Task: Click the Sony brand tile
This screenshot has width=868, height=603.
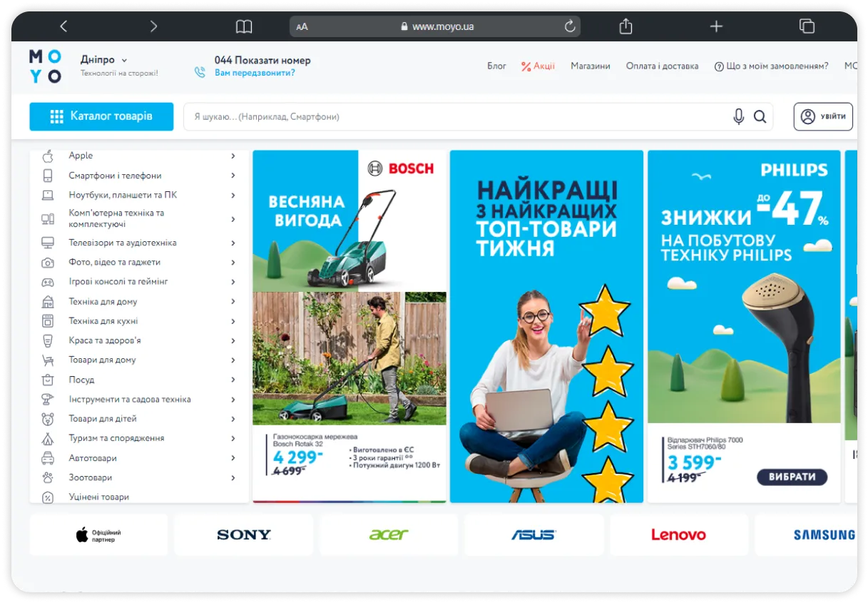Action: [244, 534]
